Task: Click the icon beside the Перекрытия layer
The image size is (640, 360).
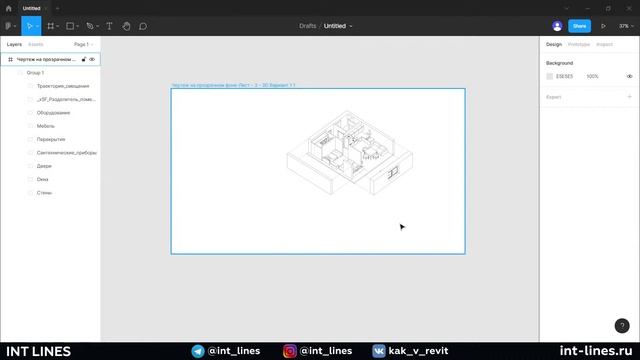Action: tap(30, 139)
